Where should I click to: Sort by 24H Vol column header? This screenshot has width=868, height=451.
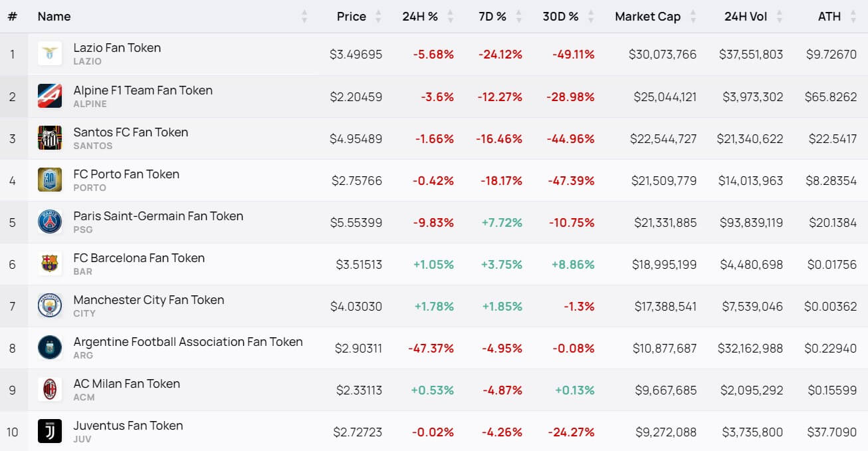coord(745,17)
